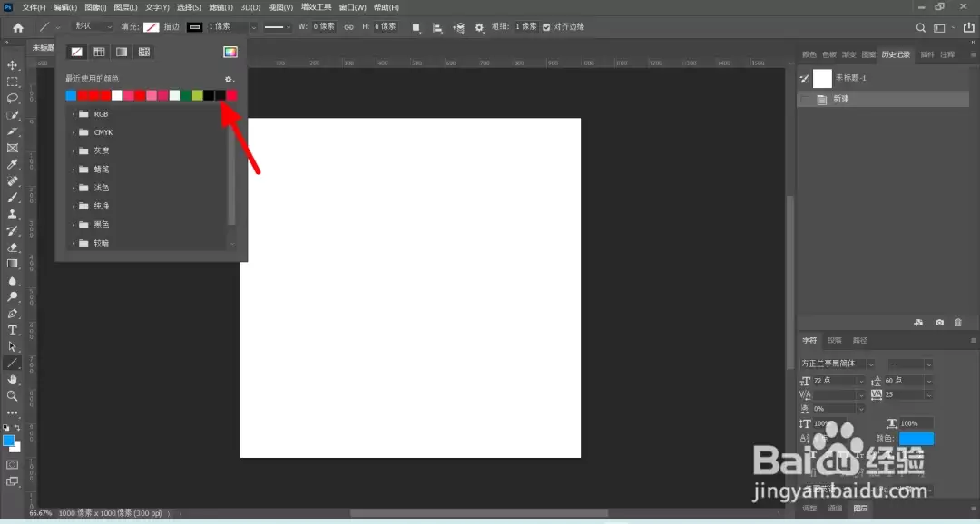
Task: Select the no-color fill option
Action: (x=77, y=52)
